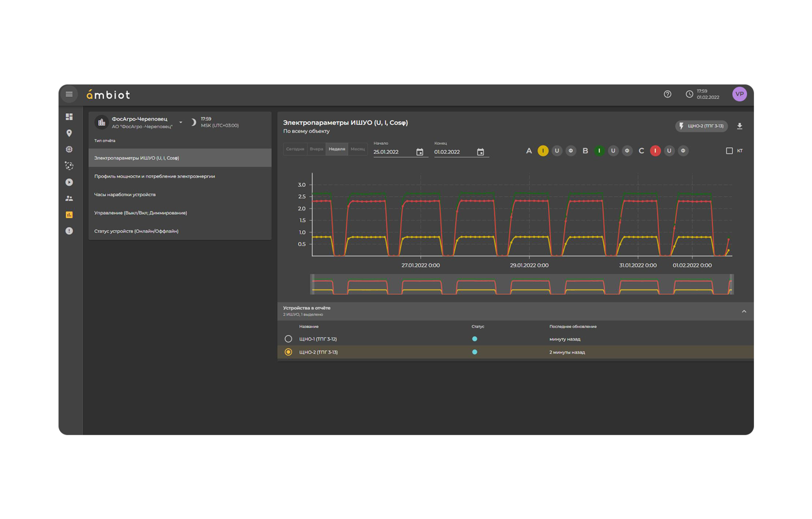Open Электропараметры ИШУО report type
812x519 pixels.
click(180, 158)
